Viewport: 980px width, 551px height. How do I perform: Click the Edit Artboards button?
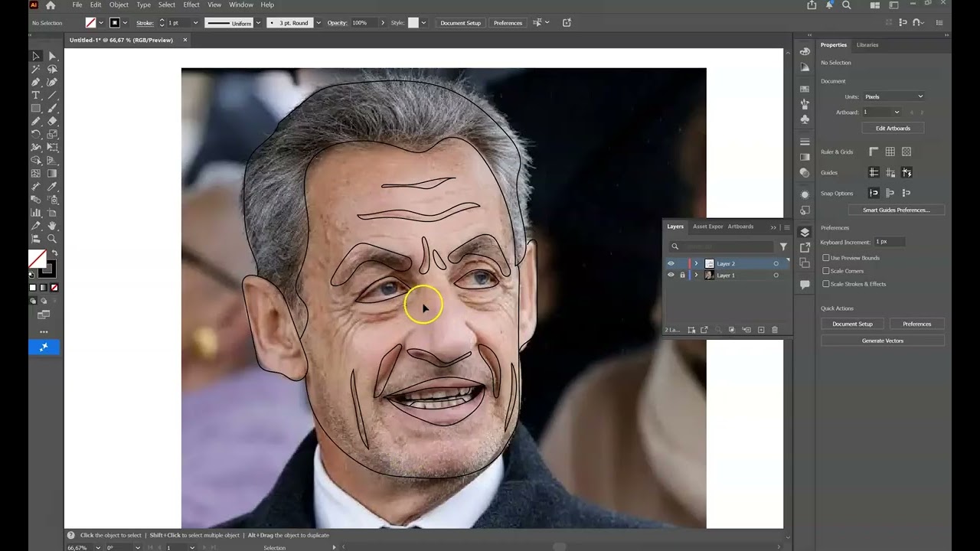pyautogui.click(x=893, y=128)
